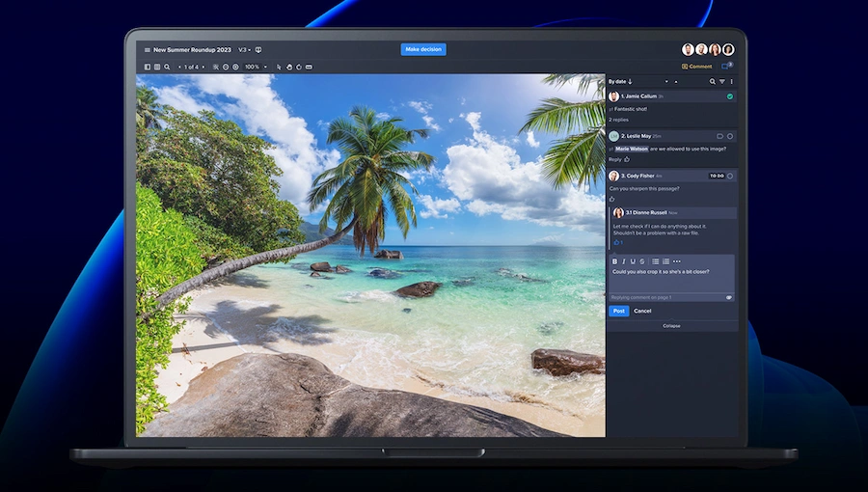
Task: Click the search magnifier in the viewer toolbar
Action: coord(167,68)
